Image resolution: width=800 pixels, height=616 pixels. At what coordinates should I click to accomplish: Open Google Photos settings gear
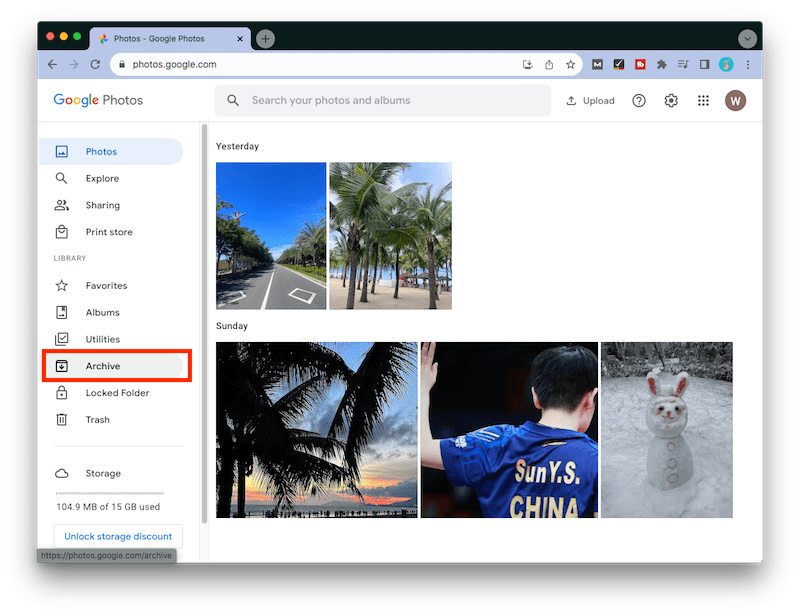pyautogui.click(x=671, y=100)
